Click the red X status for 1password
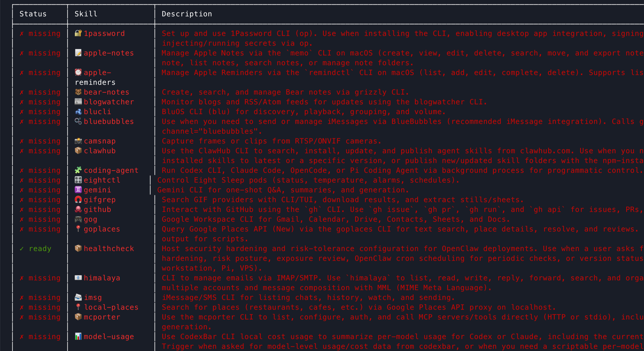Viewport: 644px width, 351px height. (22, 33)
